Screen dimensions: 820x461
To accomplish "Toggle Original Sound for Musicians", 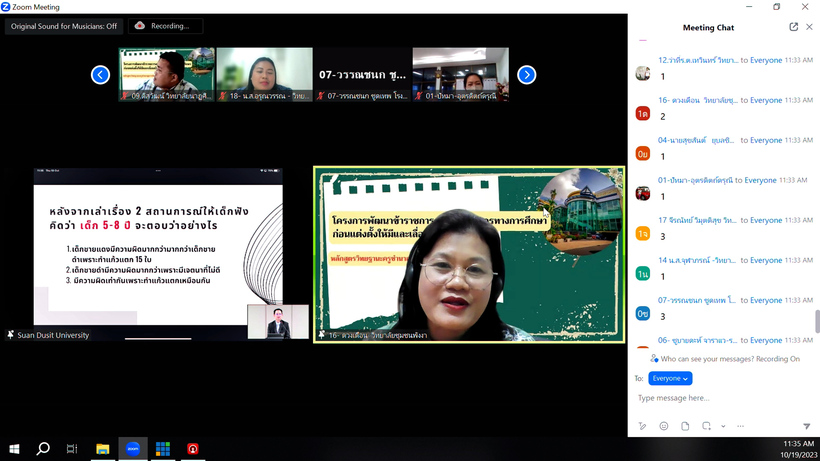I will (64, 26).
